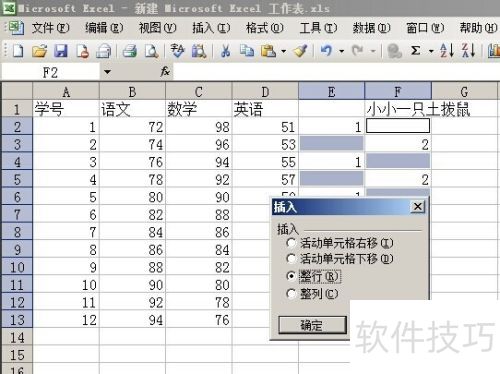Click the Cut scissors icon
The width and height of the screenshot is (500, 374).
point(226,51)
